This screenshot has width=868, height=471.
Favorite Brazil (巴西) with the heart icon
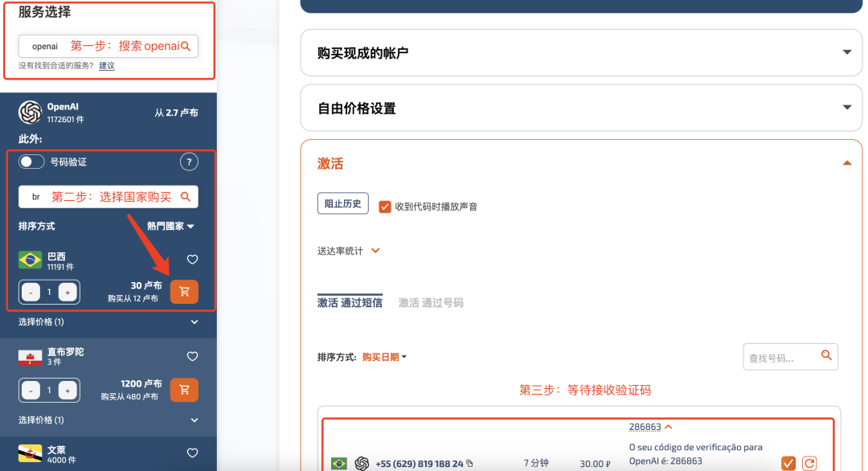192,260
